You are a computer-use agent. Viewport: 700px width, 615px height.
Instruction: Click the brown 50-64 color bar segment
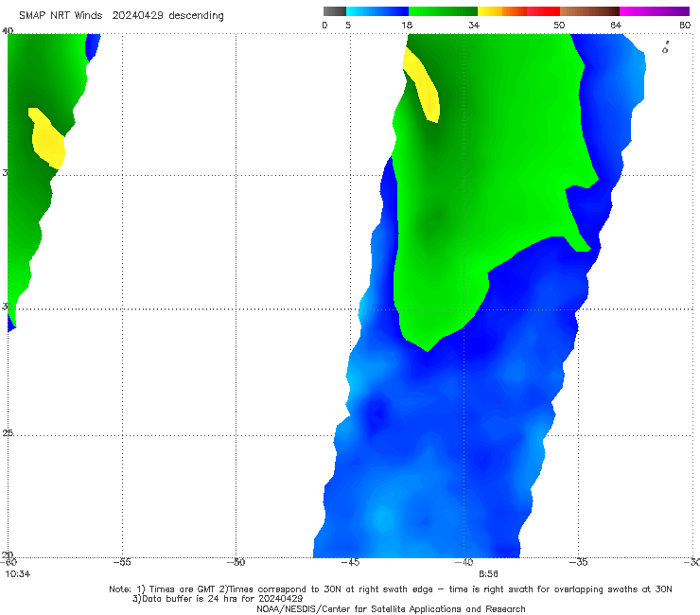[x=589, y=11]
